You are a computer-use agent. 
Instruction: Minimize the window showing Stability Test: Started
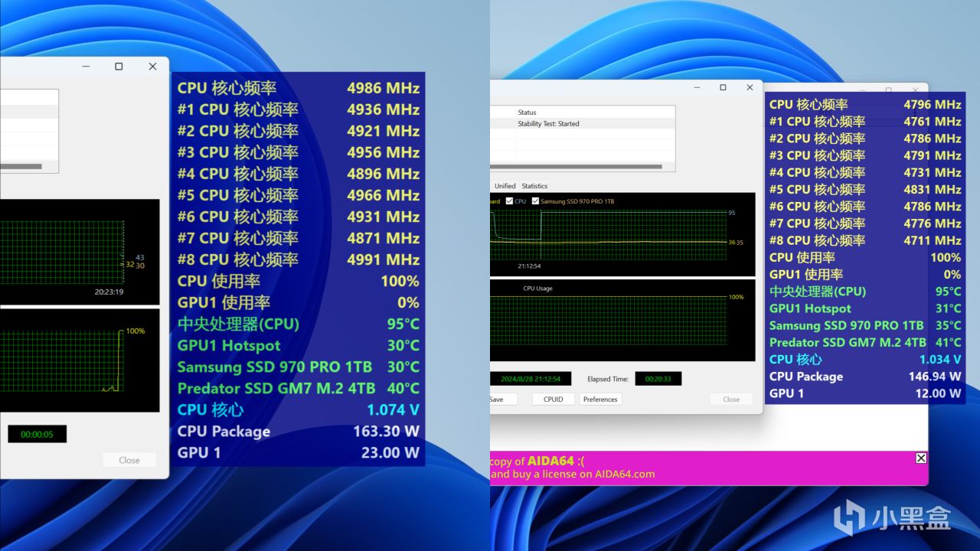(x=695, y=87)
